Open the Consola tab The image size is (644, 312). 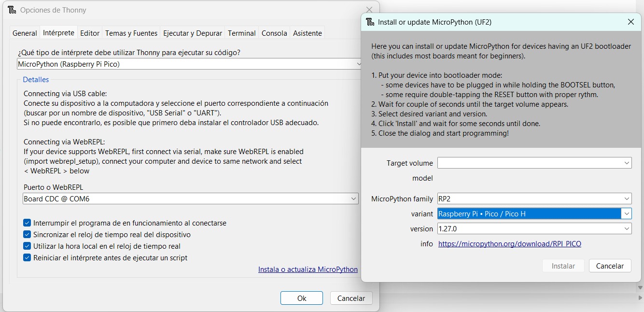(274, 33)
